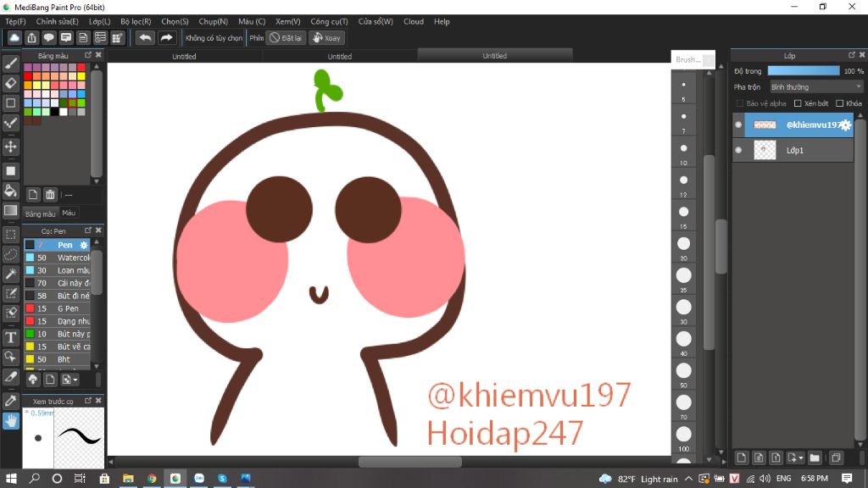Viewport: 868px width, 488px height.
Task: Enable the Bảo vệ alpha checkbox
Action: (739, 103)
